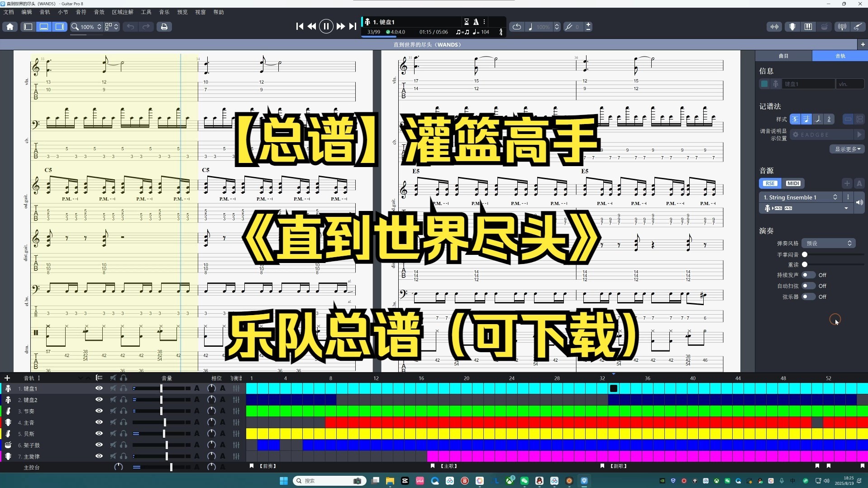The width and height of the screenshot is (868, 488).
Task: Select the slash notation style button
Action: click(818, 119)
